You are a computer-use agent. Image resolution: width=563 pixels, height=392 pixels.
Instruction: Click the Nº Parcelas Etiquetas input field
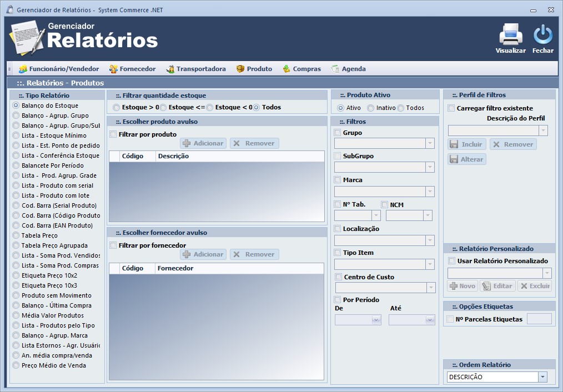tap(539, 319)
